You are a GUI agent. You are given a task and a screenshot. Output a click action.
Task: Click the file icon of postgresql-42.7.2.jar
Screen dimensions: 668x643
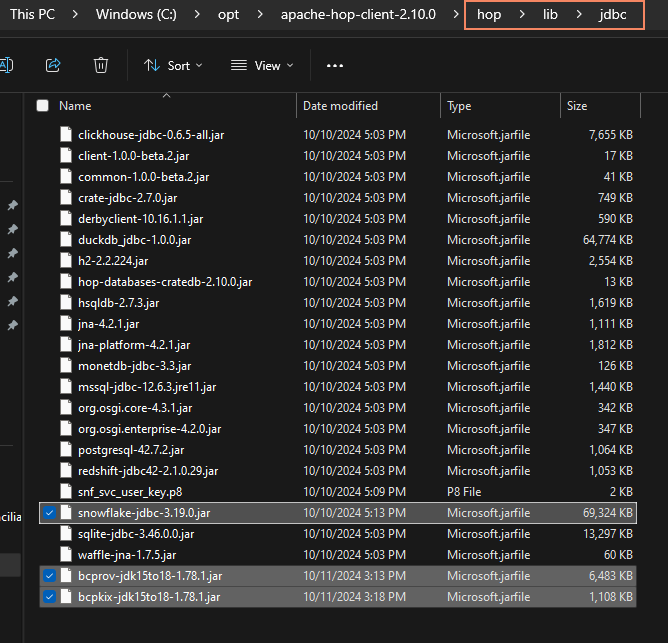coord(66,450)
